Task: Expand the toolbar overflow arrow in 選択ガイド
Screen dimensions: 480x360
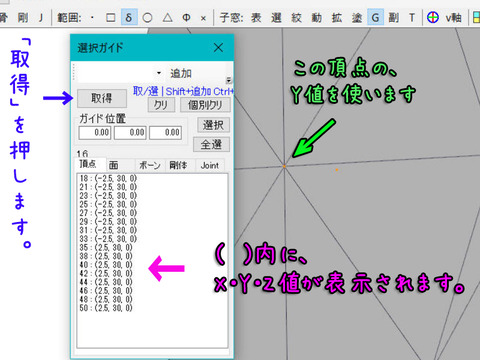Action: tap(229, 80)
